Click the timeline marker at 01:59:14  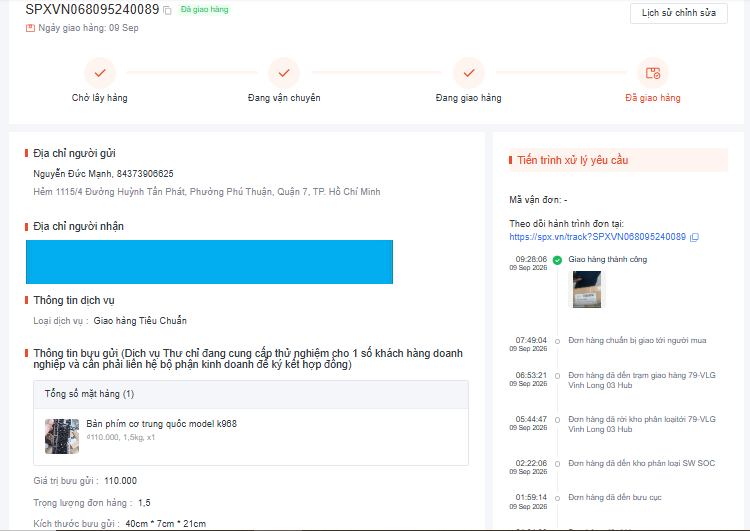point(557,498)
